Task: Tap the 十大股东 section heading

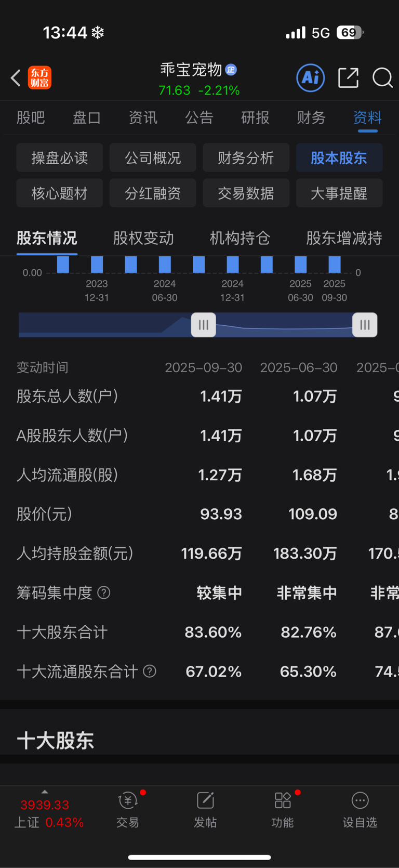Action: (55, 740)
